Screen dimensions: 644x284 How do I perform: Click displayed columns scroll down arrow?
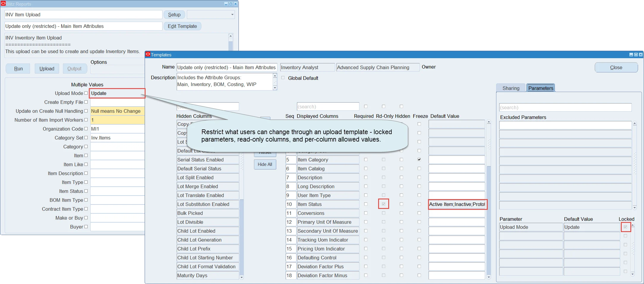point(489,277)
